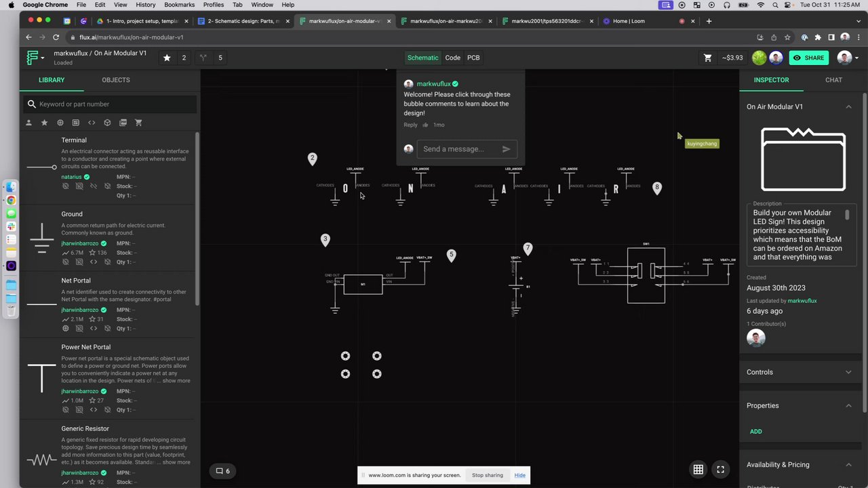The width and height of the screenshot is (868, 488).
Task: Focus the keyword or part number search field
Action: [x=111, y=104]
